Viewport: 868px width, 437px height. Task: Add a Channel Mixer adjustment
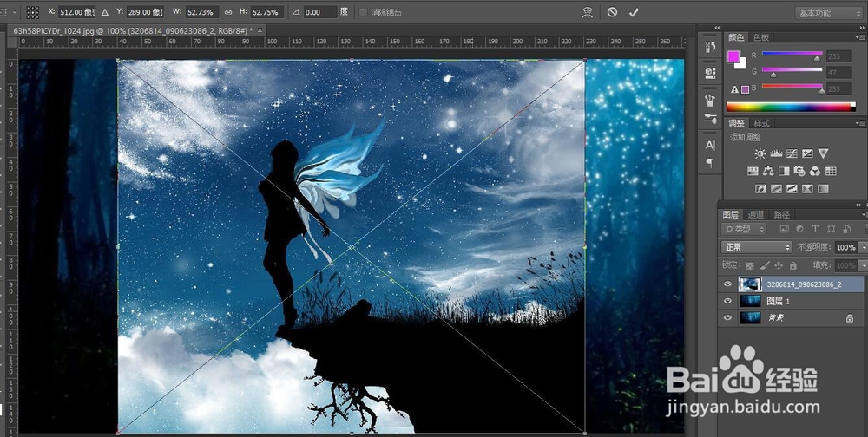[815, 171]
